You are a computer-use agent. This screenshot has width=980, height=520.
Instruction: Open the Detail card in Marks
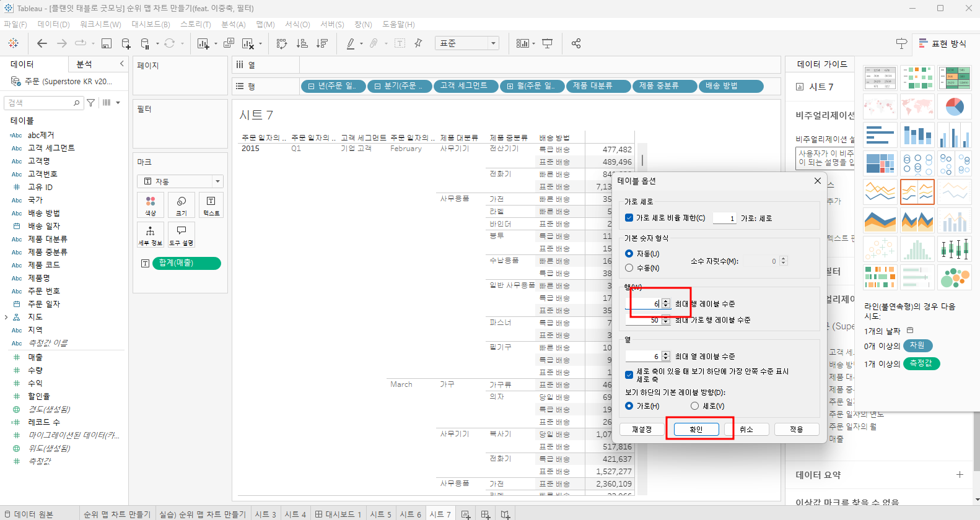(151, 235)
